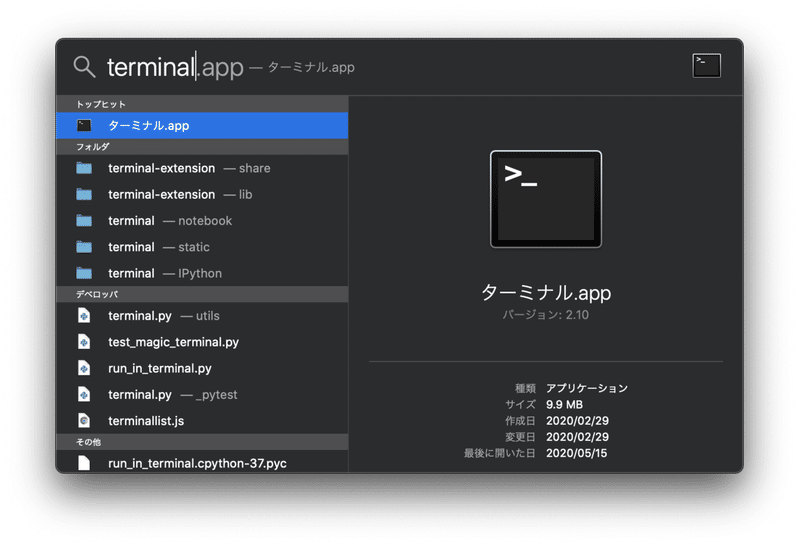Select run_in_terminal.cpython-37.pyc result
The width and height of the screenshot is (800, 548).
click(x=202, y=462)
